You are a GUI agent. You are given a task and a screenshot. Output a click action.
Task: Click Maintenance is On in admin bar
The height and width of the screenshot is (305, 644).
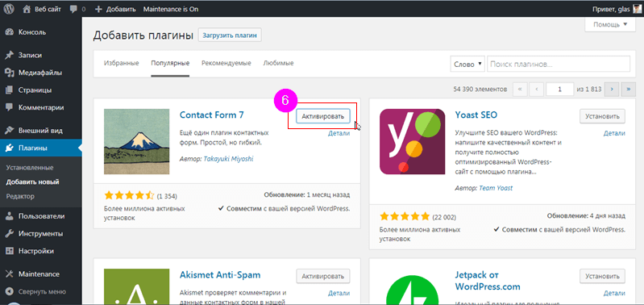point(171,9)
